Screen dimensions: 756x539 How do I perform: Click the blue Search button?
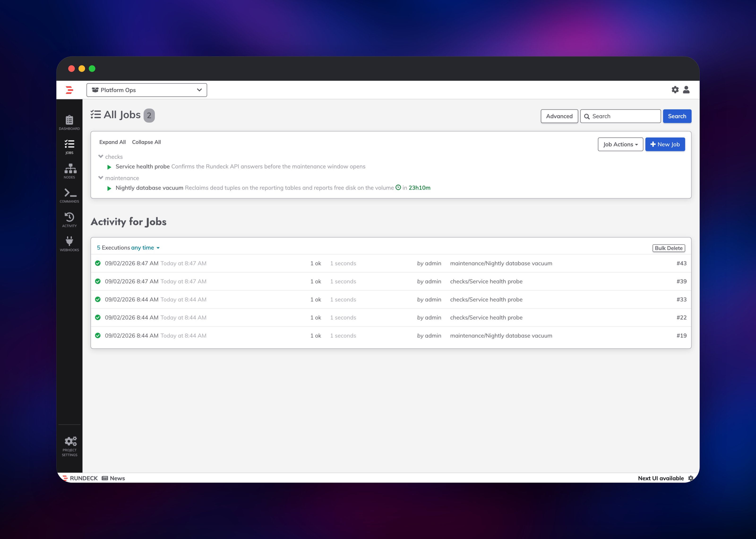pos(677,116)
